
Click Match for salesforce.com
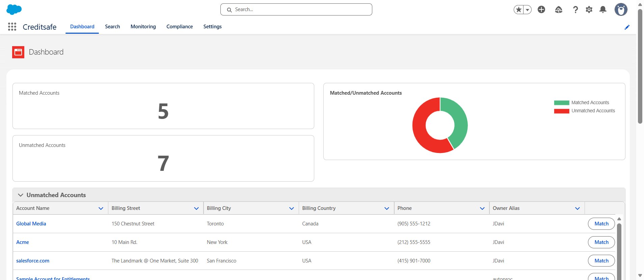(x=601, y=261)
